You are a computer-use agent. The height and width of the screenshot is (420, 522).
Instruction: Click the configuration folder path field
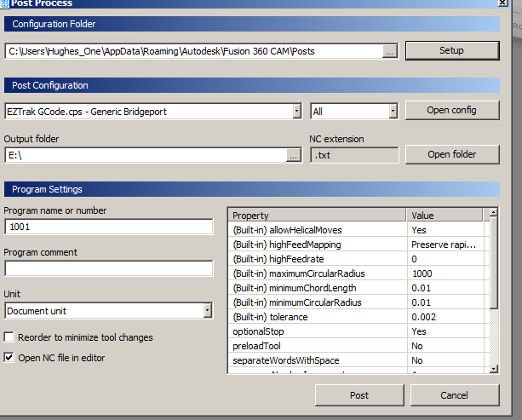194,51
